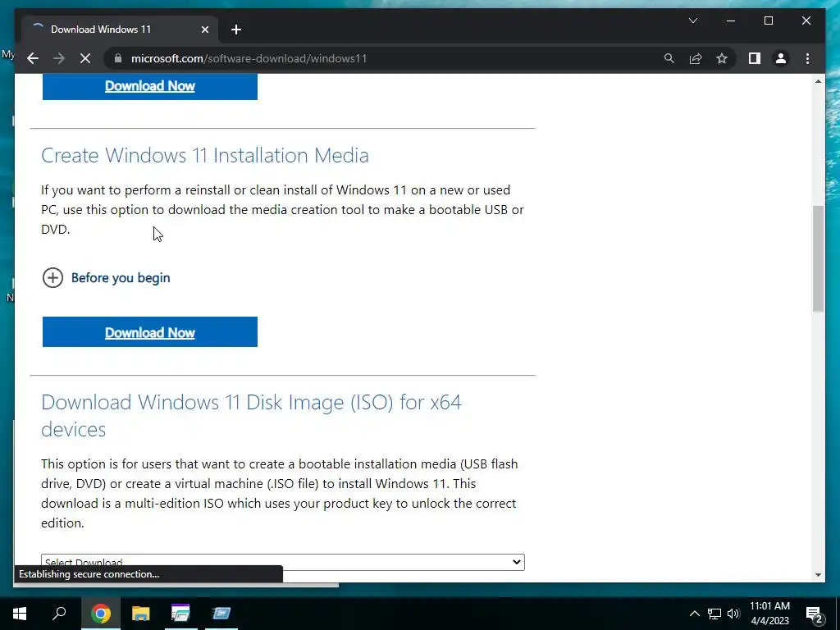The height and width of the screenshot is (630, 840).
Task: Close the Download Windows 11 tab
Action: pyautogui.click(x=204, y=30)
